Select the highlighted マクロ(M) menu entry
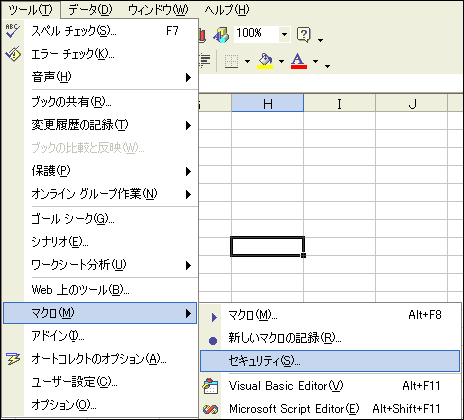Image resolution: width=464 pixels, height=420 pixels. pos(100,313)
